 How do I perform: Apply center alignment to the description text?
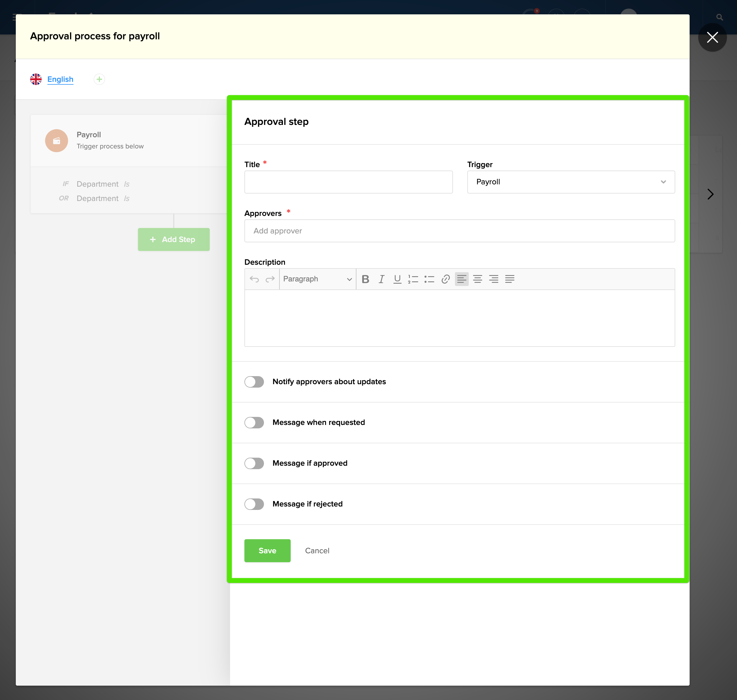478,279
